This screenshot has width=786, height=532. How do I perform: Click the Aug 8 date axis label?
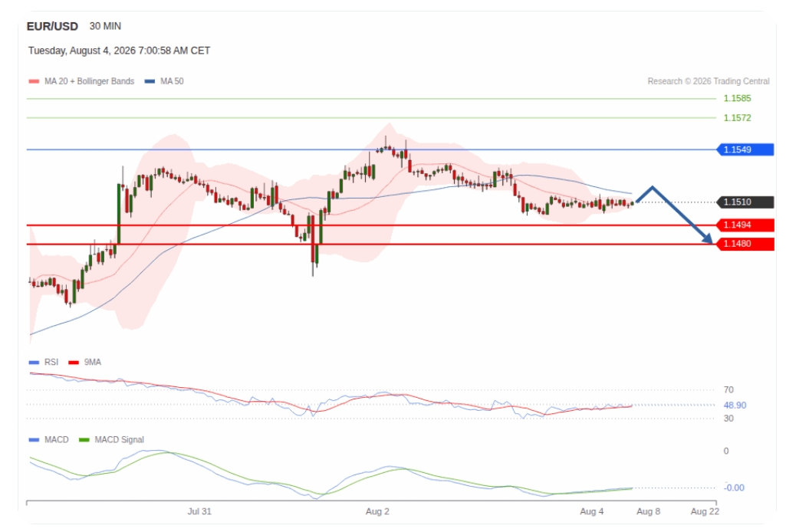click(x=649, y=511)
